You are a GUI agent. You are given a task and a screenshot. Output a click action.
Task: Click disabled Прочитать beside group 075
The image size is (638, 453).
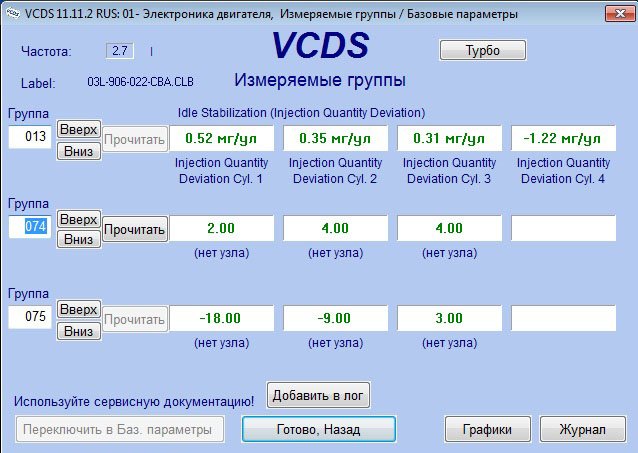(135, 320)
